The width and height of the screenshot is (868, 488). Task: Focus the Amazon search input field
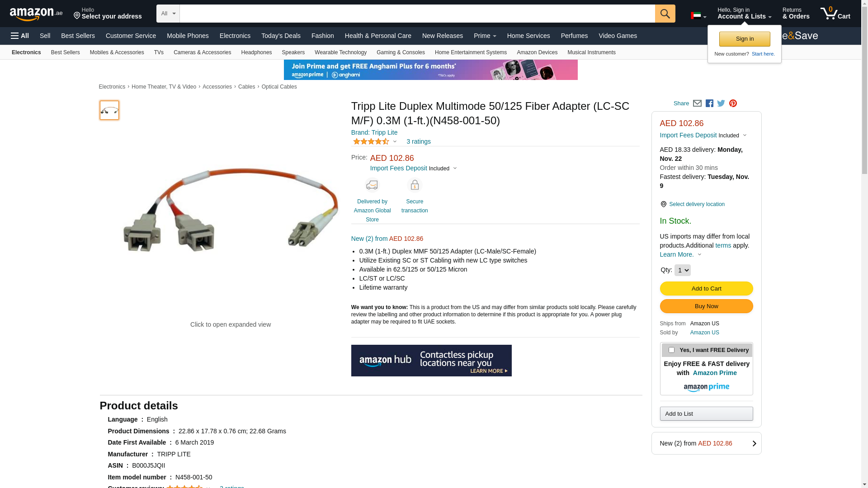pyautogui.click(x=417, y=14)
